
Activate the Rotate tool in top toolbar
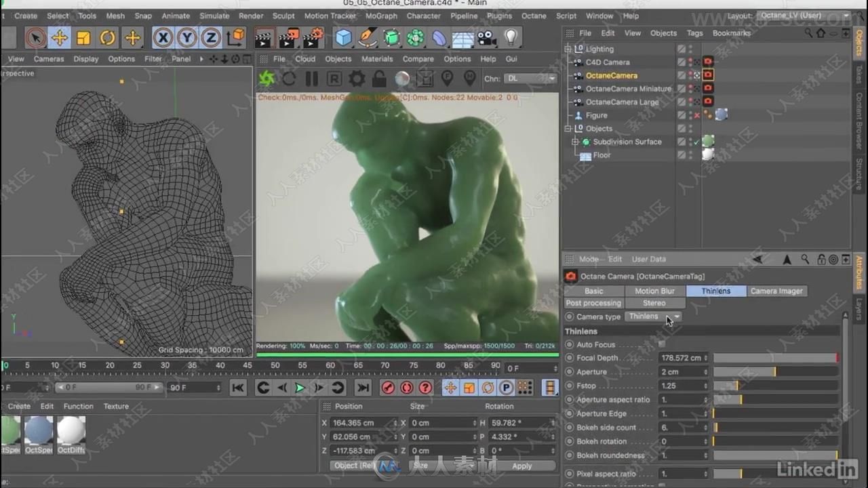coord(108,38)
